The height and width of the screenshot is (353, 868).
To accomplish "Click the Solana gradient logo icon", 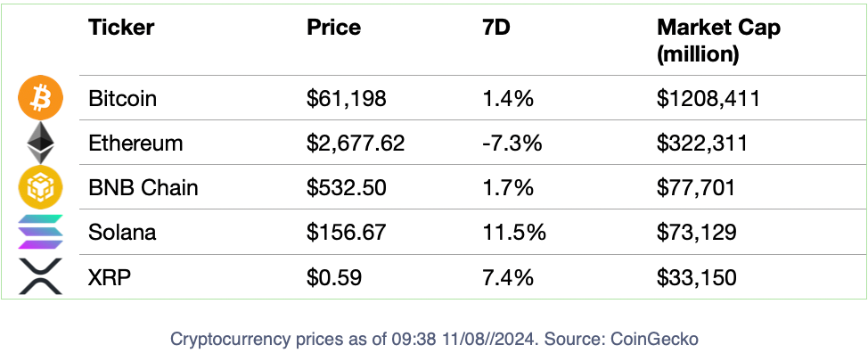I will (41, 232).
